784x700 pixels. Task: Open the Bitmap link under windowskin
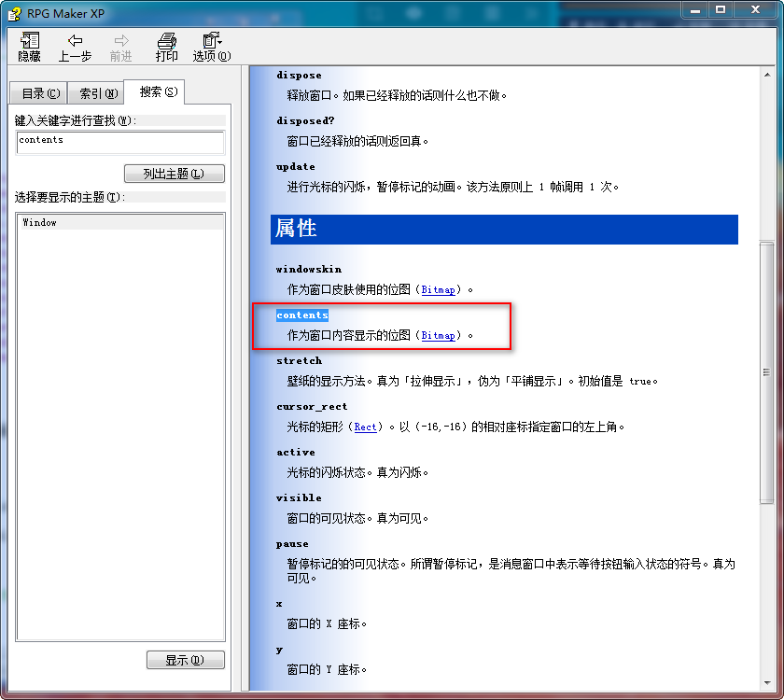click(x=438, y=289)
